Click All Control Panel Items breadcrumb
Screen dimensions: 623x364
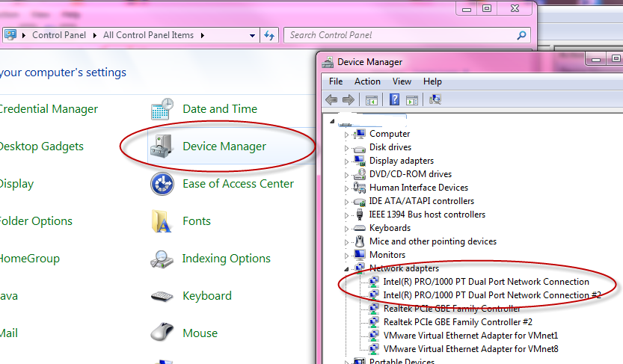click(148, 35)
